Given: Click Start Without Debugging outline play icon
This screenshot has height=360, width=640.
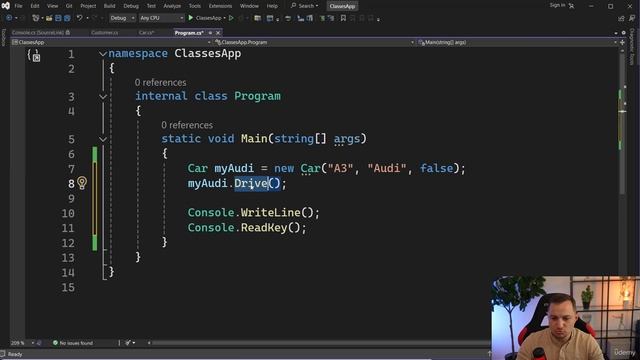Looking at the screenshot, I should (x=231, y=18).
